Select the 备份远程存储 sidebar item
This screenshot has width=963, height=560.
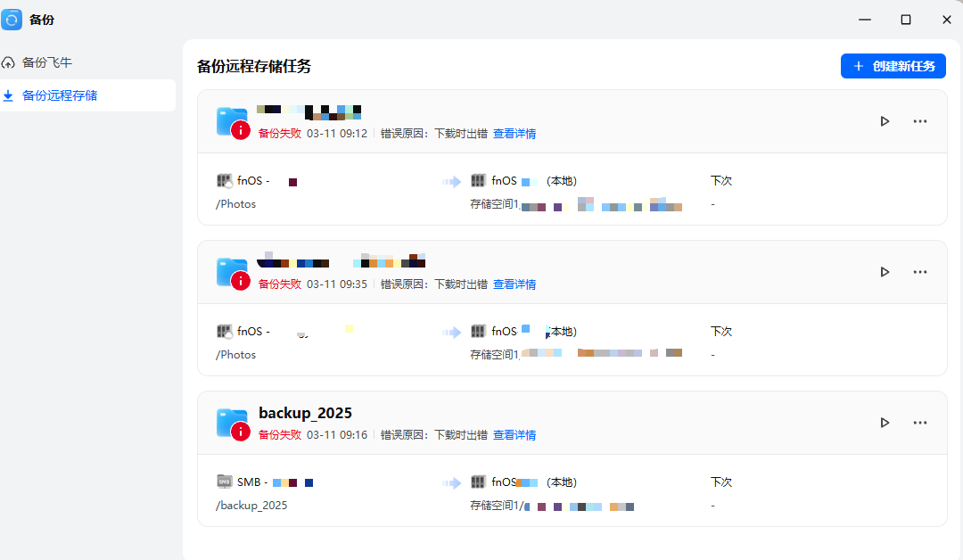(87, 95)
